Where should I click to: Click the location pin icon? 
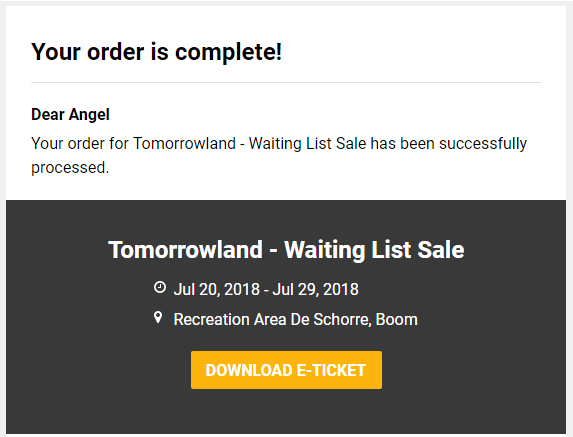pyautogui.click(x=158, y=318)
